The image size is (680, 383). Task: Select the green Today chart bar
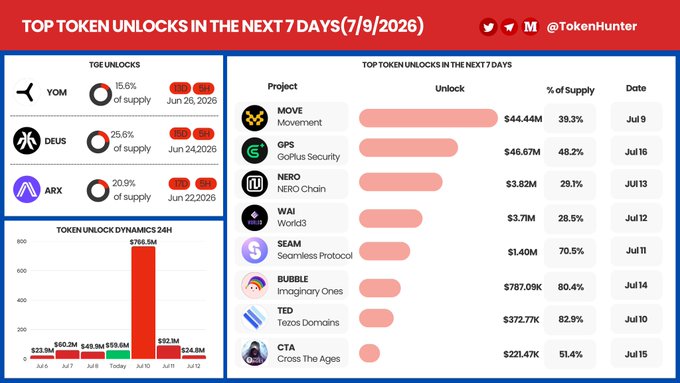[118, 354]
